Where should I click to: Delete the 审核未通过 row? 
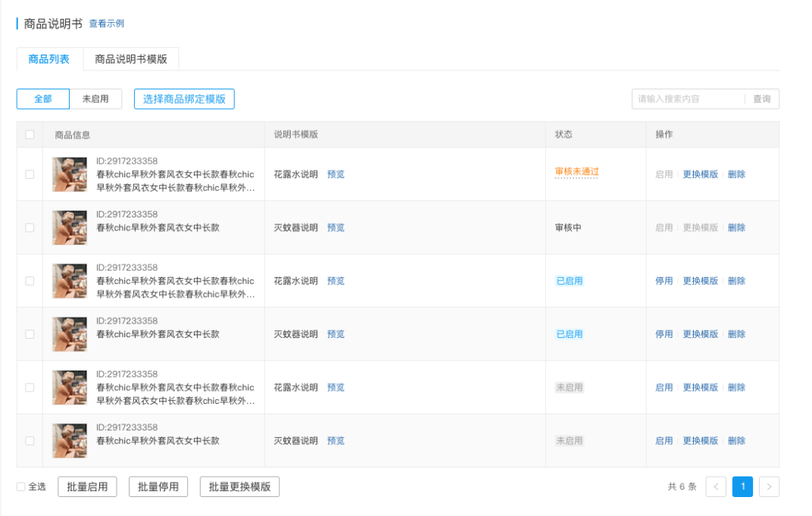tap(736, 174)
